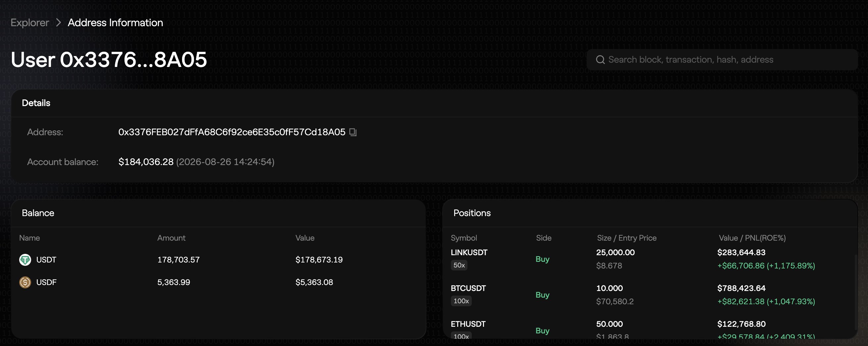The height and width of the screenshot is (346, 868).
Task: Select the full address 0x3376FEB027...18A05
Action: click(x=232, y=132)
